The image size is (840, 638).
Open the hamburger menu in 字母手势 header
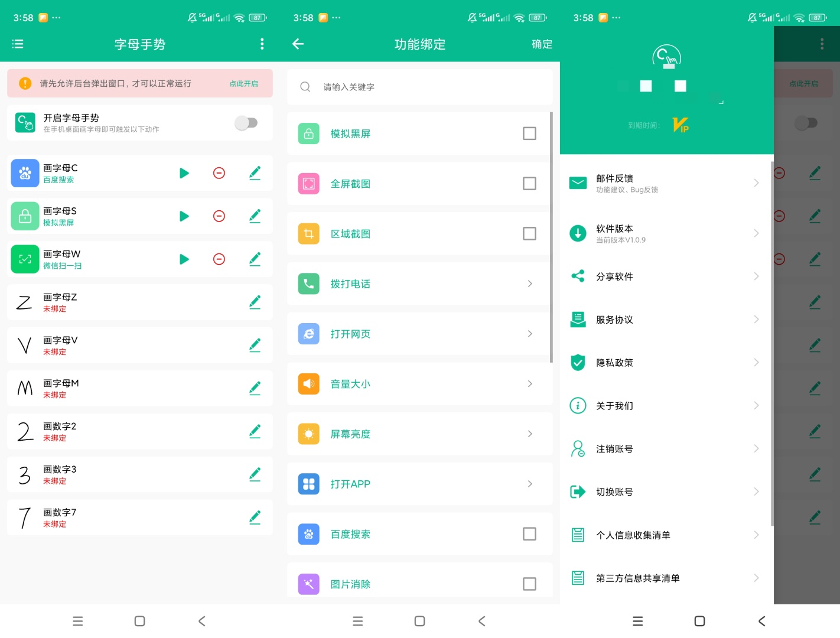18,44
